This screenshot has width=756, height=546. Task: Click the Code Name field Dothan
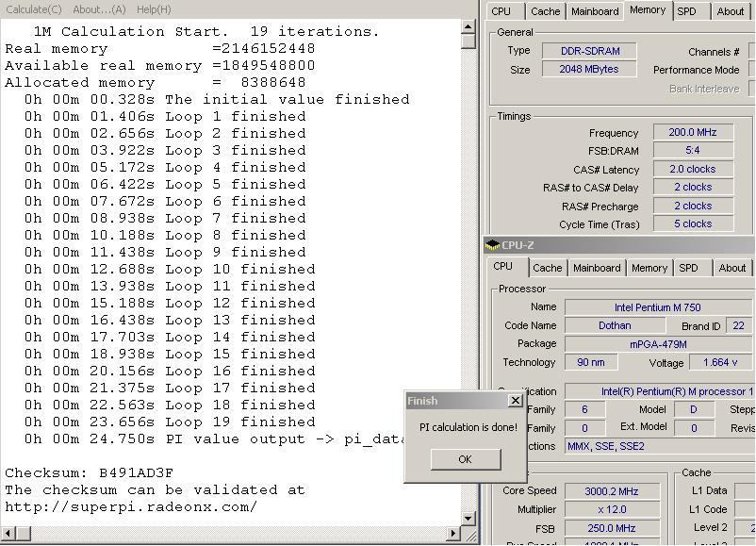(x=615, y=325)
